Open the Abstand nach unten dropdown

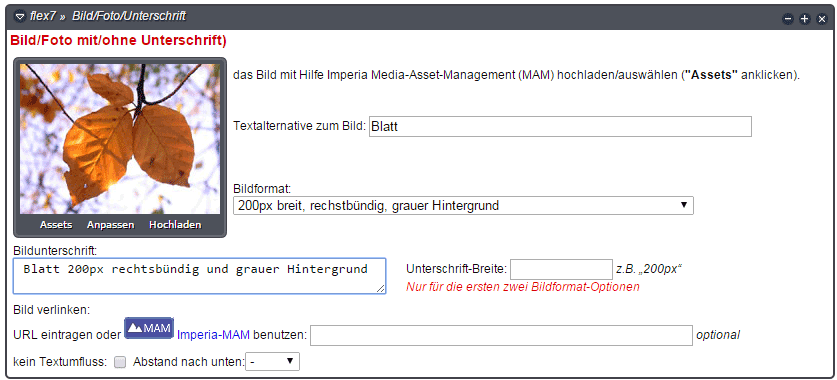click(x=272, y=361)
